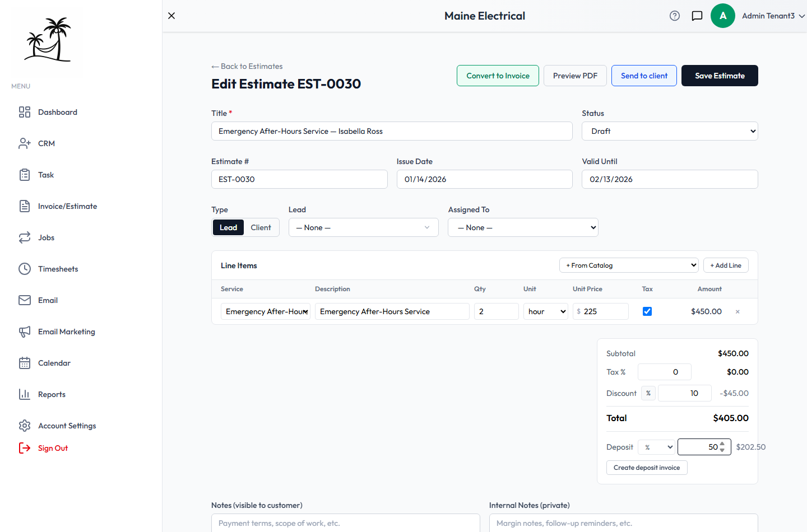
Task: Click the Title input field
Action: pos(392,131)
